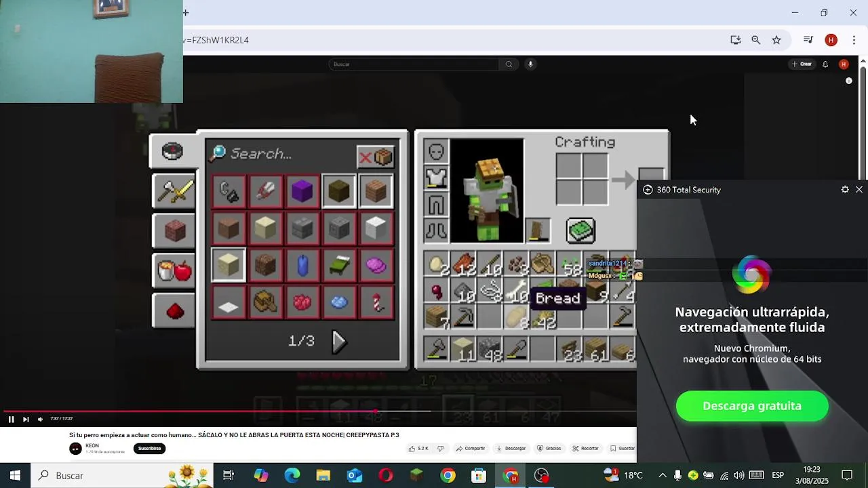Switch to the sword and axe tools tab

[x=175, y=191]
